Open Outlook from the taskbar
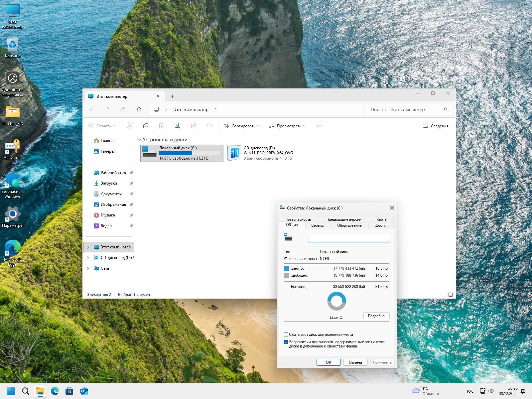532x399 pixels. 84,391
